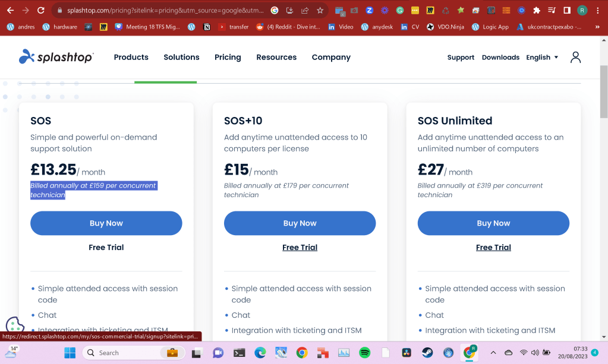
Task: Open the 'hardware' bookmark
Action: [x=59, y=27]
